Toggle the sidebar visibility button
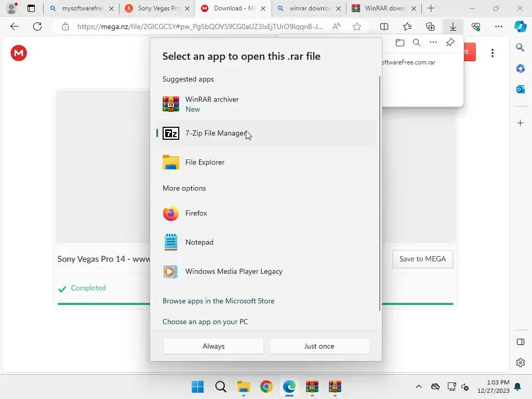The height and width of the screenshot is (399, 532). click(x=520, y=342)
